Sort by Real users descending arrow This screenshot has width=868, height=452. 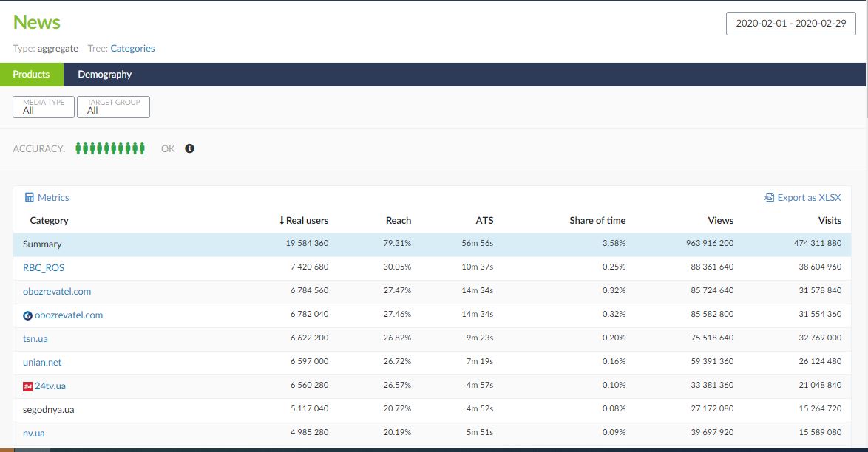(x=282, y=220)
